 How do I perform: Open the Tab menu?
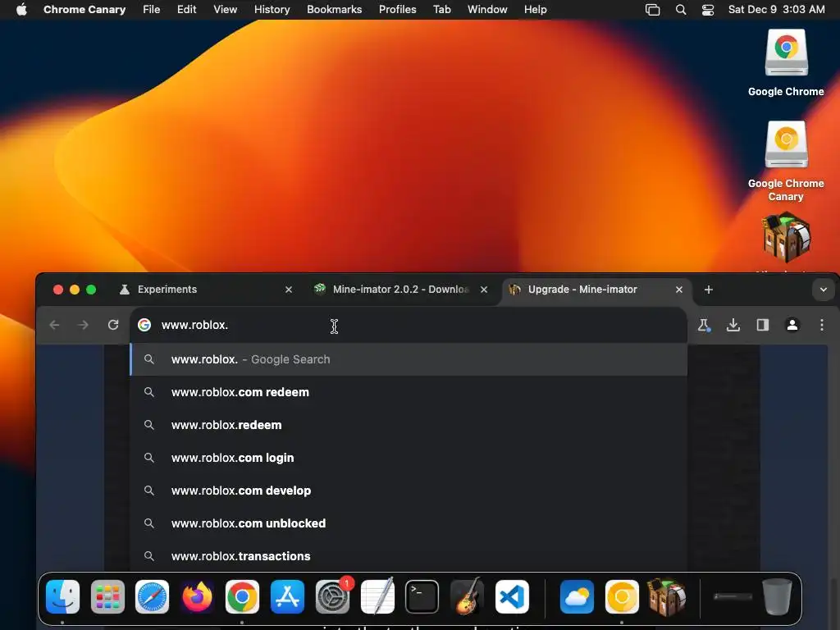[x=441, y=9]
